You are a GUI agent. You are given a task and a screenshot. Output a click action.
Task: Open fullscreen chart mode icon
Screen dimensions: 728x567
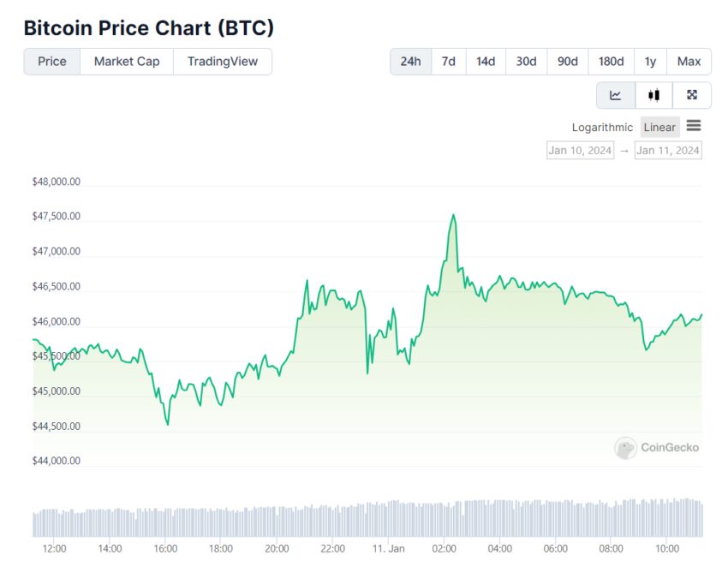[692, 95]
